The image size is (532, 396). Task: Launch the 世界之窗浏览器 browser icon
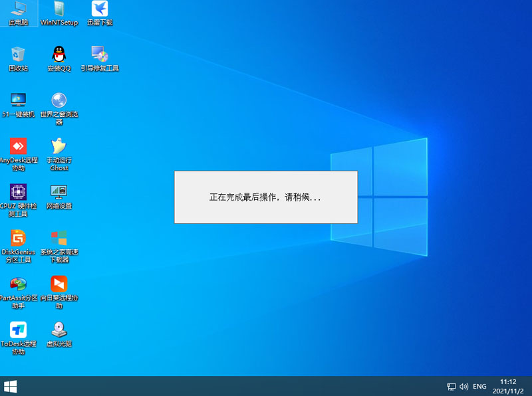(x=59, y=100)
